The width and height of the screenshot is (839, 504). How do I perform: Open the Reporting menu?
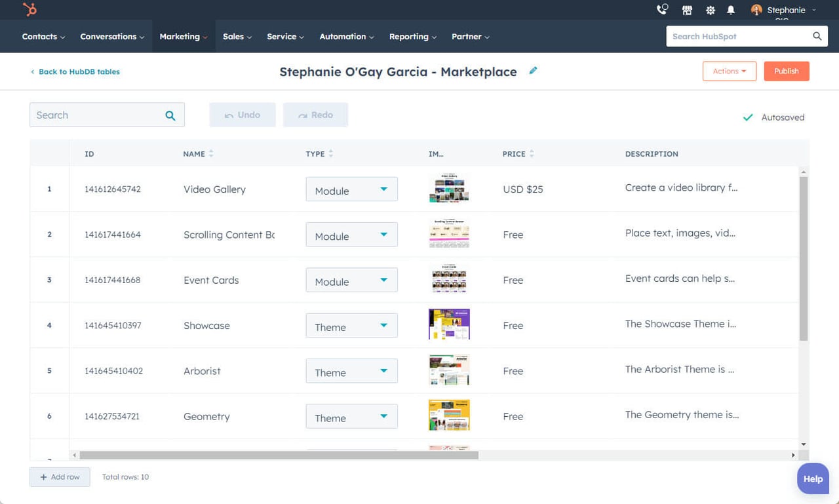coord(412,37)
